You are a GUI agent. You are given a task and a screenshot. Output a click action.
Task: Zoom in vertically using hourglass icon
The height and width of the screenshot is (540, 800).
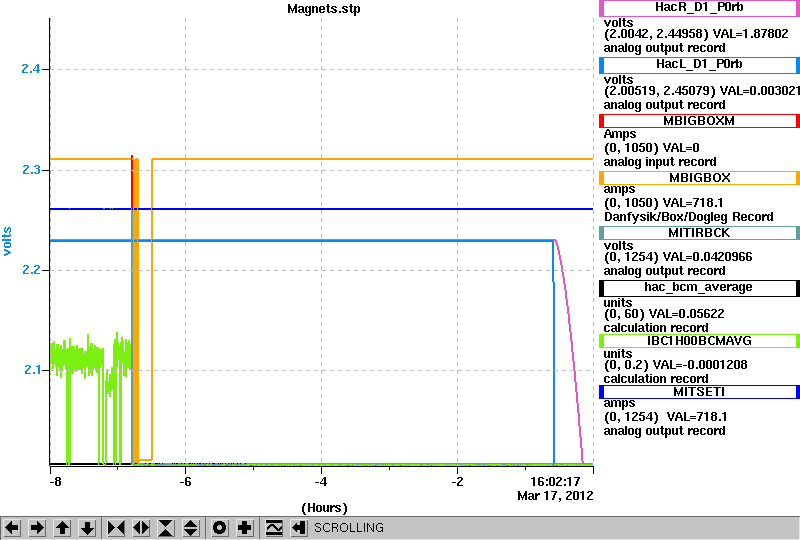point(166,528)
